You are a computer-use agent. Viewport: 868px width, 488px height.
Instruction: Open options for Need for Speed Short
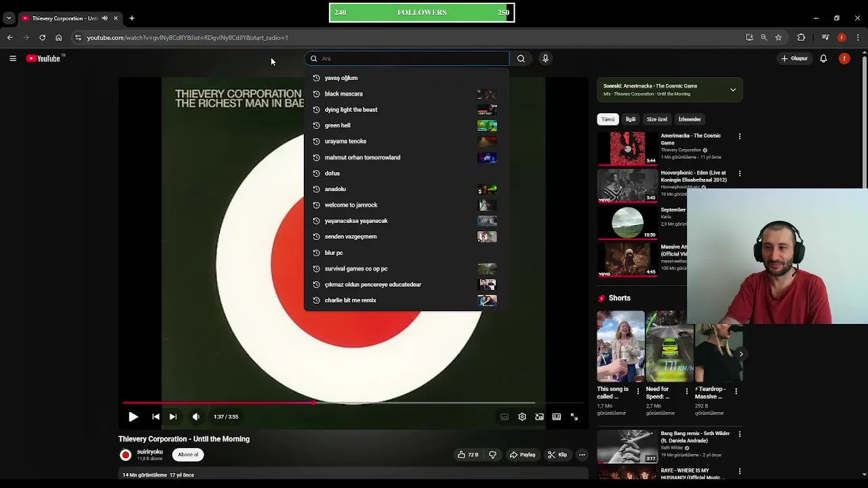pyautogui.click(x=686, y=391)
